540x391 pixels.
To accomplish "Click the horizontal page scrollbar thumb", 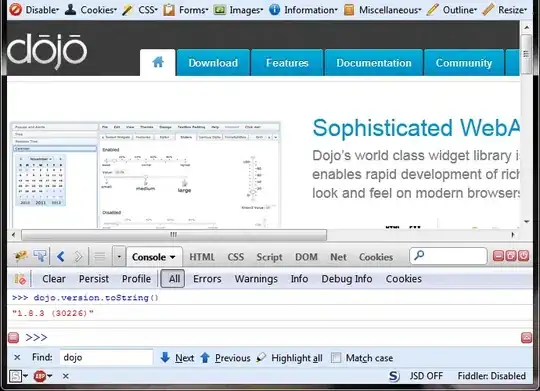I will pyautogui.click(x=174, y=235).
